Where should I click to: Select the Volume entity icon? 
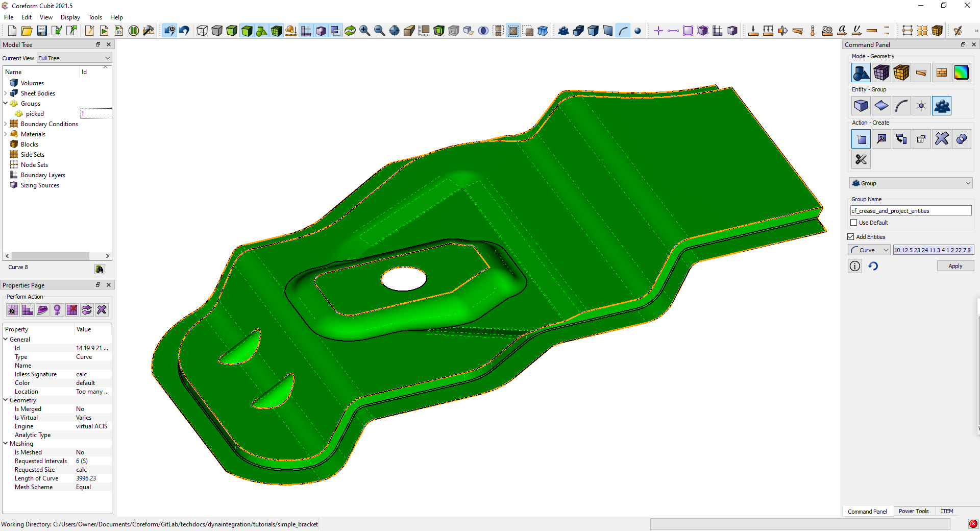click(x=861, y=106)
